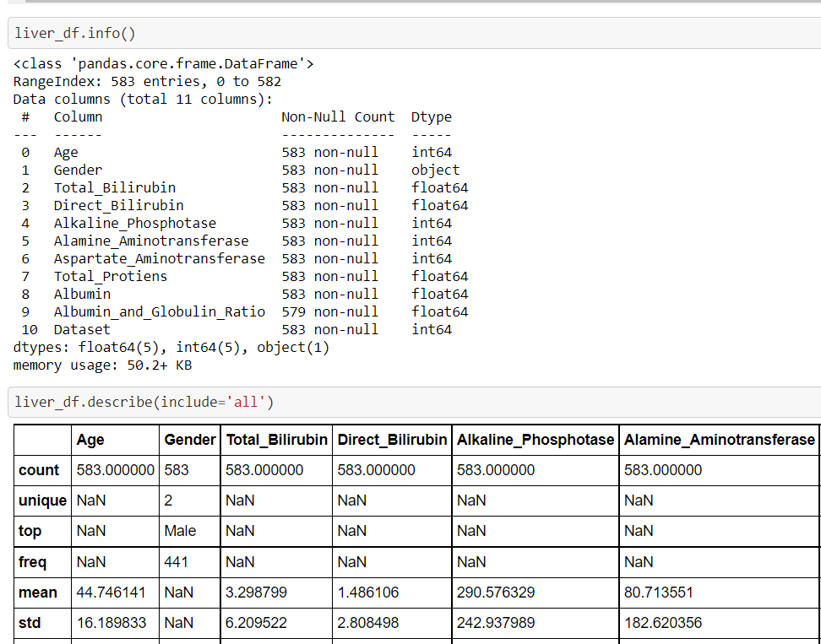
Task: Click the Age column header in table
Action: click(90, 440)
